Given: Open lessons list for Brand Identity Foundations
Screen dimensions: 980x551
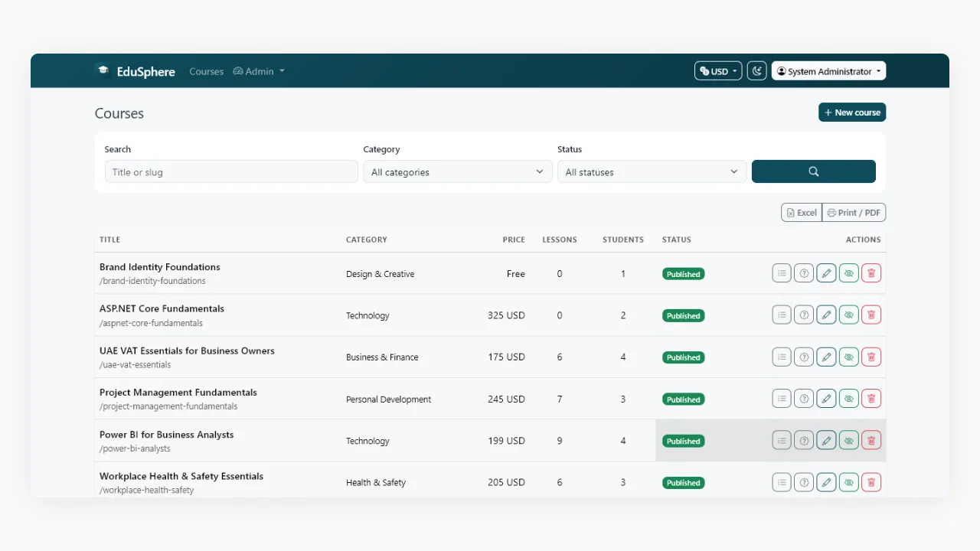Looking at the screenshot, I should point(781,273).
